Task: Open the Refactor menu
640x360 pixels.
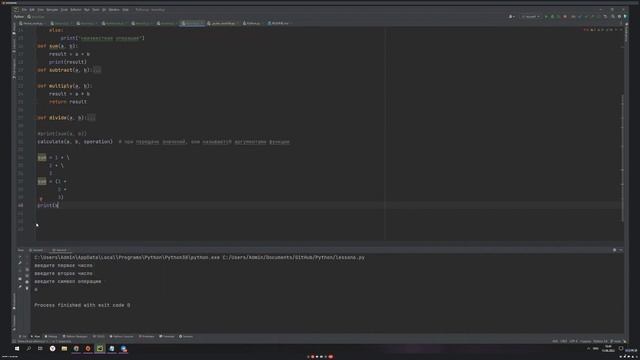Action: click(76, 9)
